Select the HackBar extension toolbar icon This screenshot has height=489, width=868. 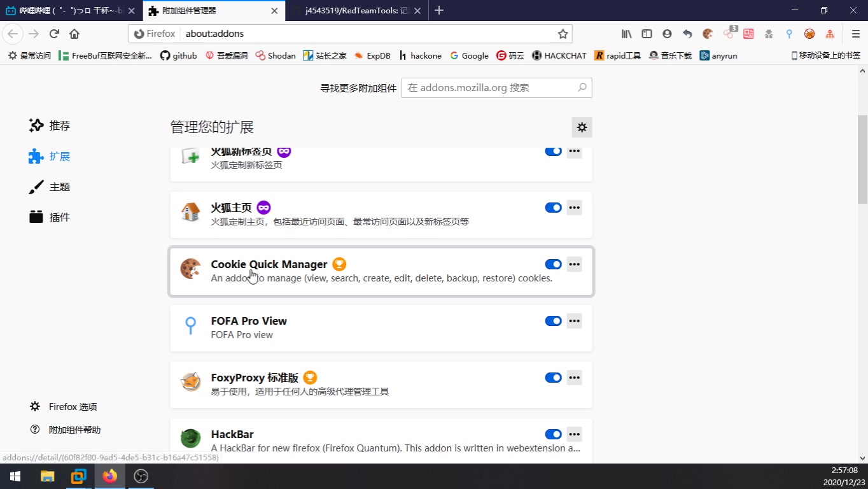coord(769,34)
